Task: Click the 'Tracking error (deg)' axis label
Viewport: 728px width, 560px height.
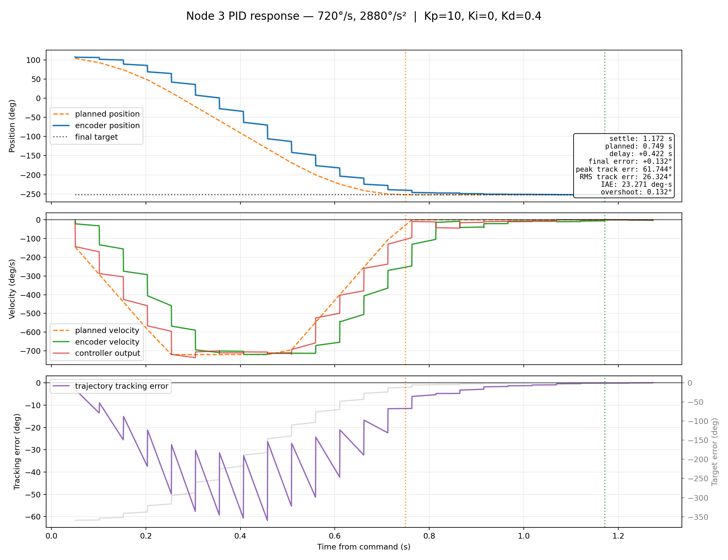Action: pos(17,452)
